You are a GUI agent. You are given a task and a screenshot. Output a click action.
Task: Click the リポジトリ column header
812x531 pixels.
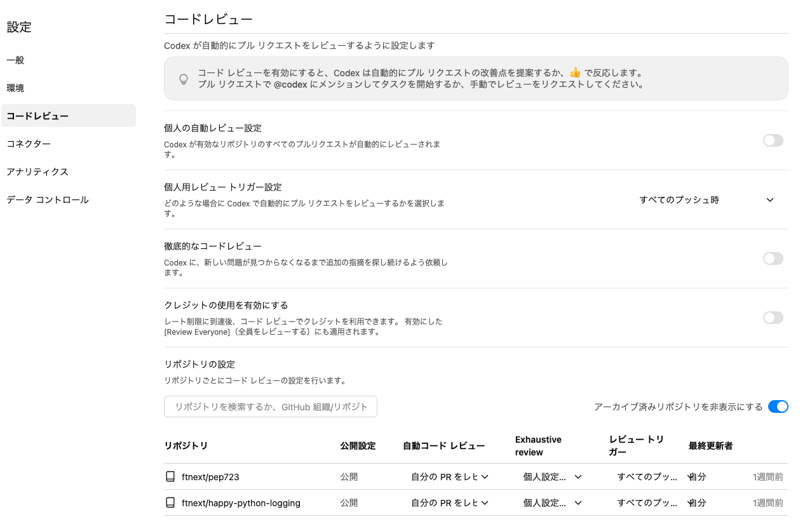click(x=186, y=445)
